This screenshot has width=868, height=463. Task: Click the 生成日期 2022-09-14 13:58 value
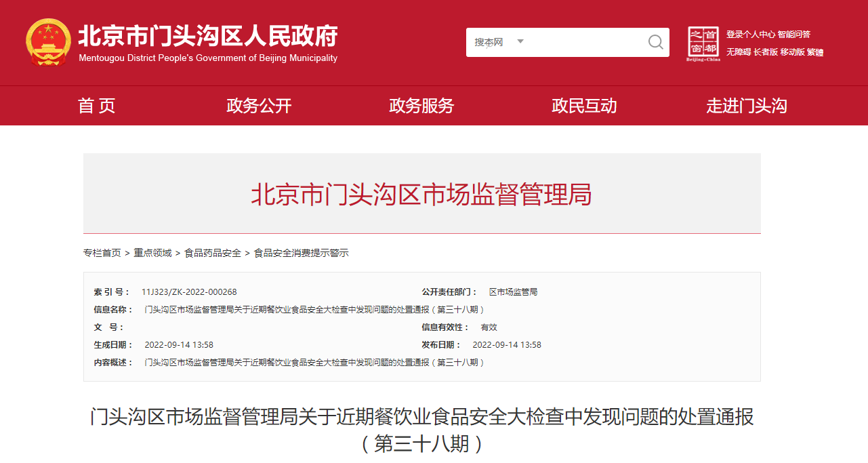coord(179,345)
